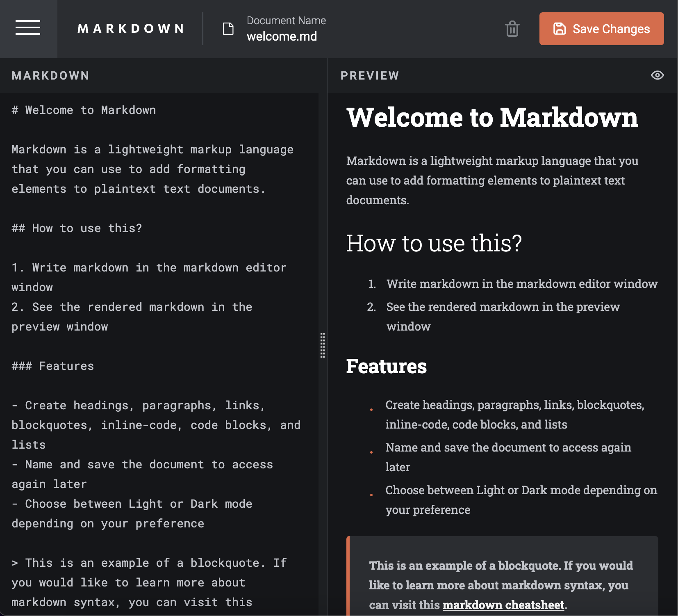678x616 pixels.
Task: Open the markdown cheatsheet link
Action: [x=503, y=605]
